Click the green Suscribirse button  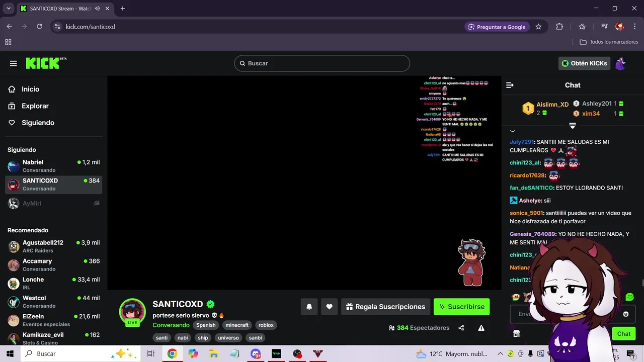pos(461,307)
